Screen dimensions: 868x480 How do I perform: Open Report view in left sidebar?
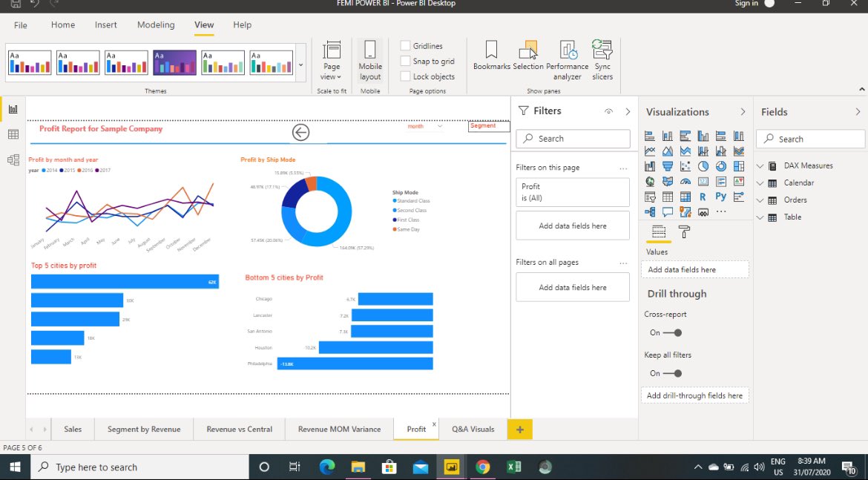(13, 109)
